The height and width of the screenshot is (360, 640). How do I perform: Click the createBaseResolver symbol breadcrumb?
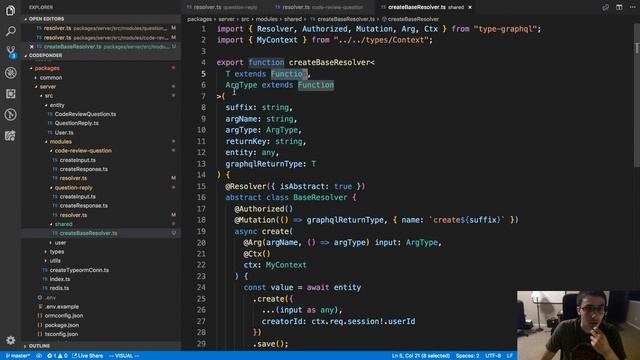413,19
